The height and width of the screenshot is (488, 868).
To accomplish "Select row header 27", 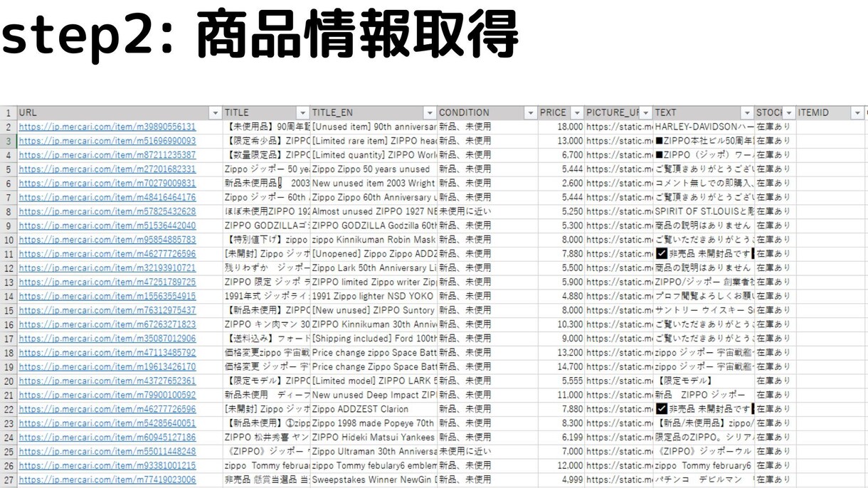I will [x=9, y=479].
